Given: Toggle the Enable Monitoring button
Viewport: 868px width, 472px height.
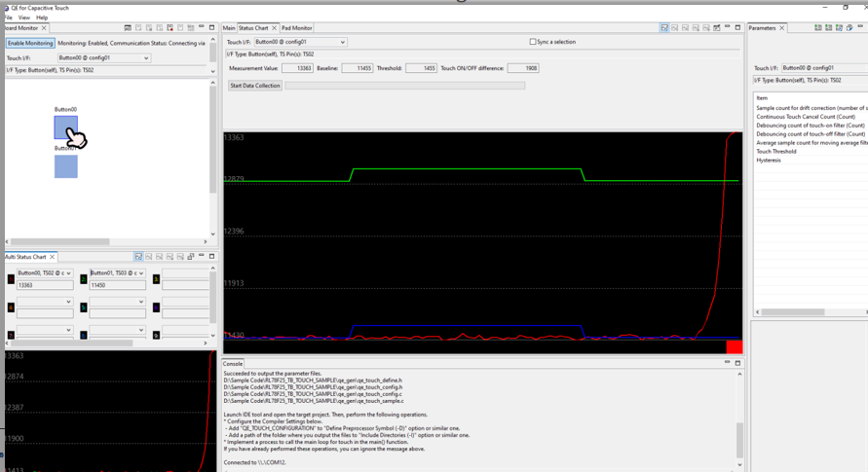Looking at the screenshot, I should point(30,44).
